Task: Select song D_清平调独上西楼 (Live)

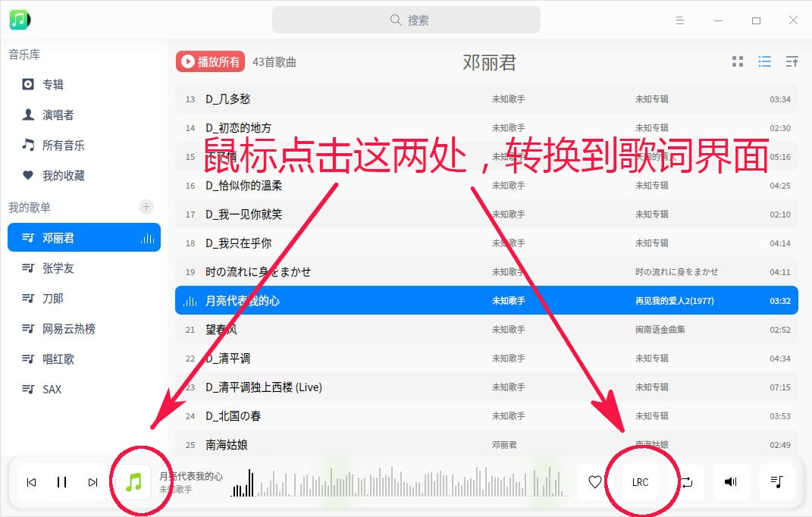Action: [x=486, y=387]
